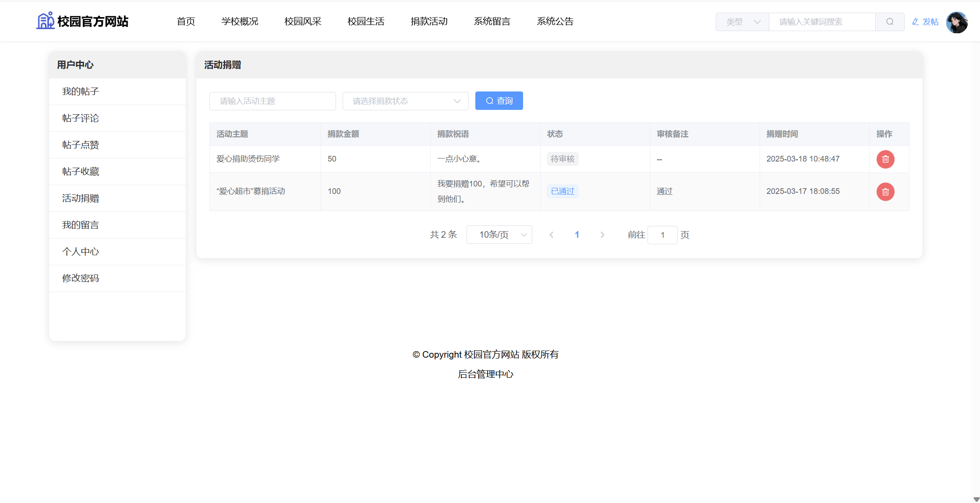The width and height of the screenshot is (980, 503).
Task: Open the 捐款活动 navigation menu
Action: (x=429, y=21)
